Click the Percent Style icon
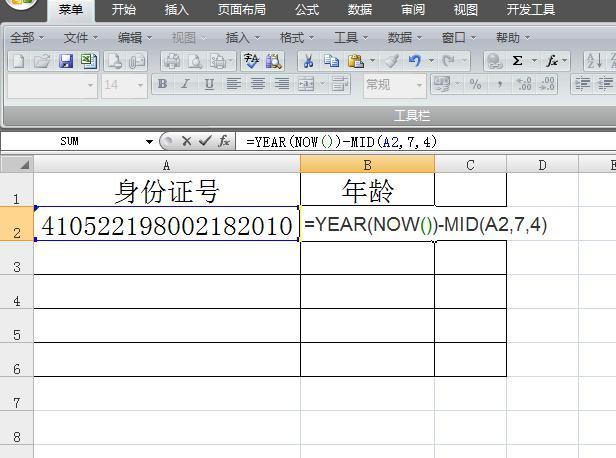 click(x=475, y=84)
